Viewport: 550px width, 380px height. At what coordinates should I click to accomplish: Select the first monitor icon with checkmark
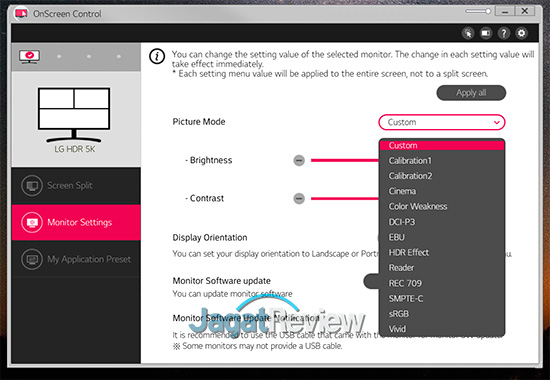[x=29, y=56]
